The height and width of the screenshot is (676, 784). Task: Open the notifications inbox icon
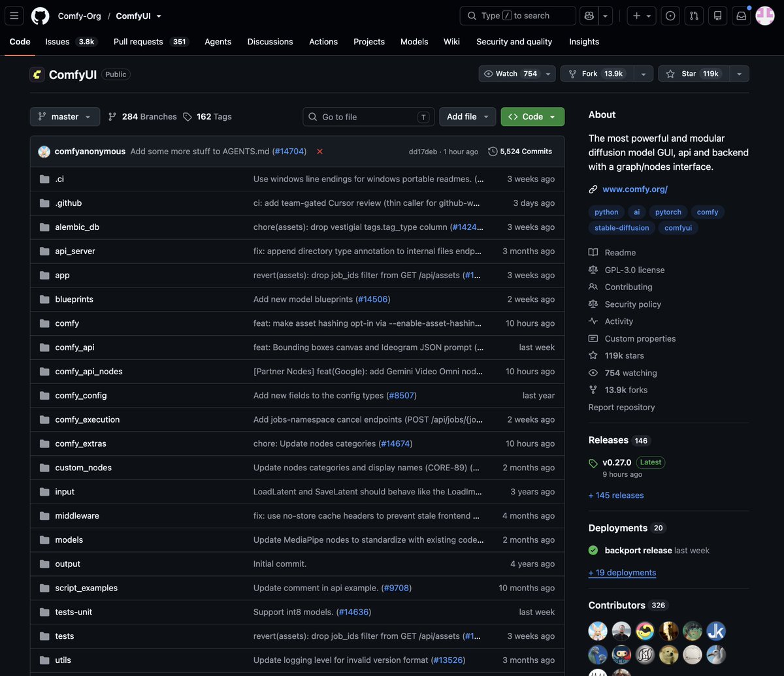(x=741, y=16)
